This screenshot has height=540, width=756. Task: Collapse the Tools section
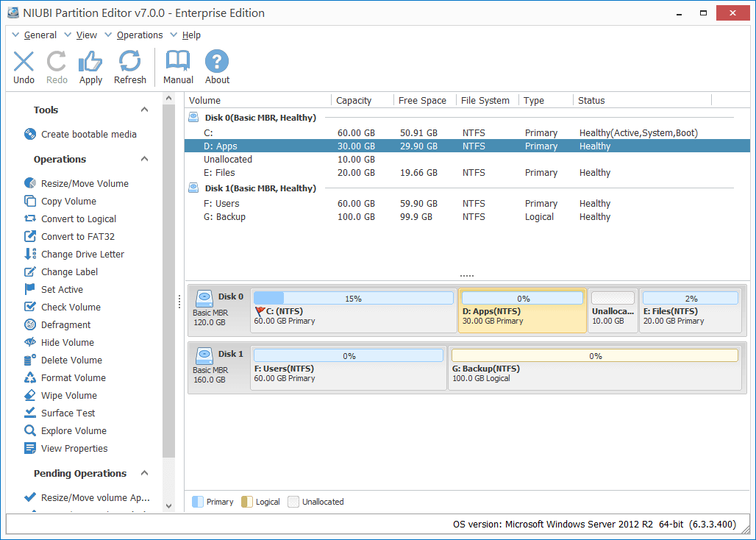[x=145, y=110]
